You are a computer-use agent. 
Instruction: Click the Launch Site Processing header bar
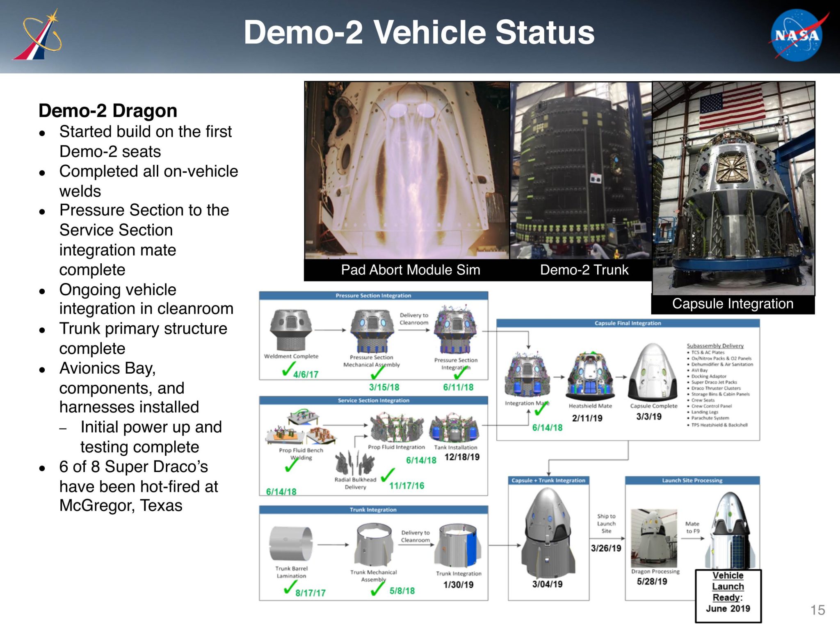[692, 480]
